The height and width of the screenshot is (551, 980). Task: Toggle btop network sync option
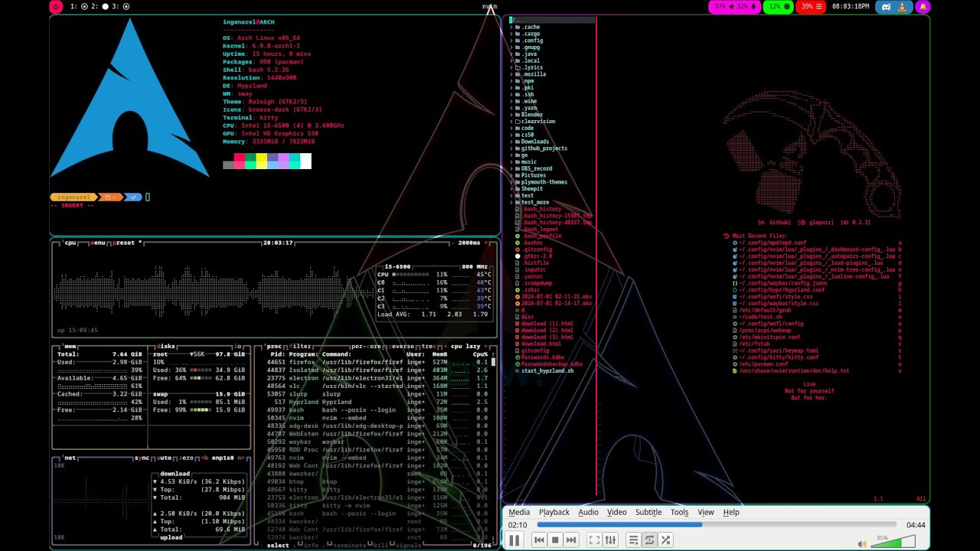142,458
